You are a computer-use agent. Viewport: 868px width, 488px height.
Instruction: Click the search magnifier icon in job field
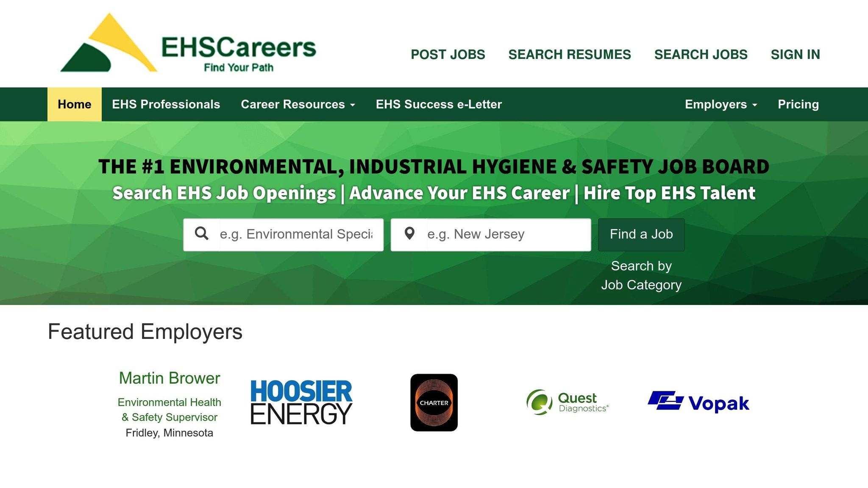click(x=203, y=233)
